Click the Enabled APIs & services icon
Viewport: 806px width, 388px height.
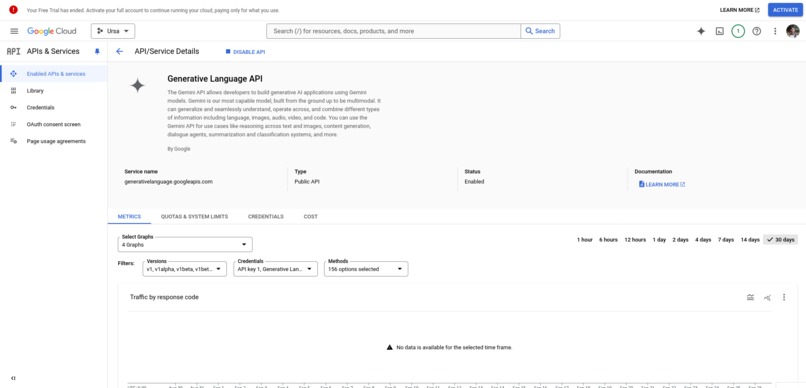[13, 73]
